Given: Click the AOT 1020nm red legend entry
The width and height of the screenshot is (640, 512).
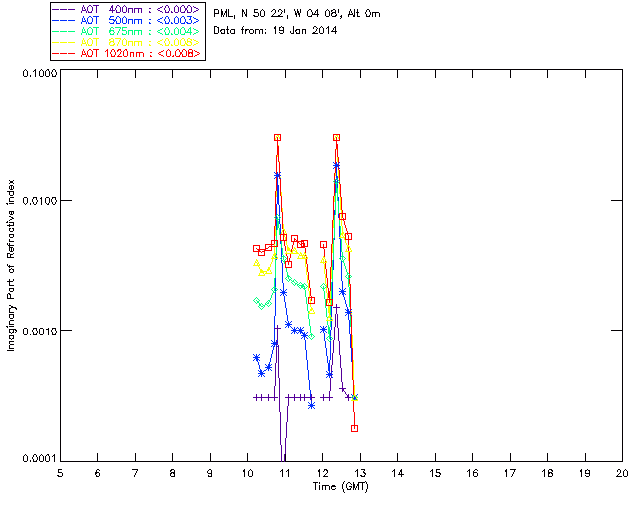Looking at the screenshot, I should pyautogui.click(x=127, y=53).
